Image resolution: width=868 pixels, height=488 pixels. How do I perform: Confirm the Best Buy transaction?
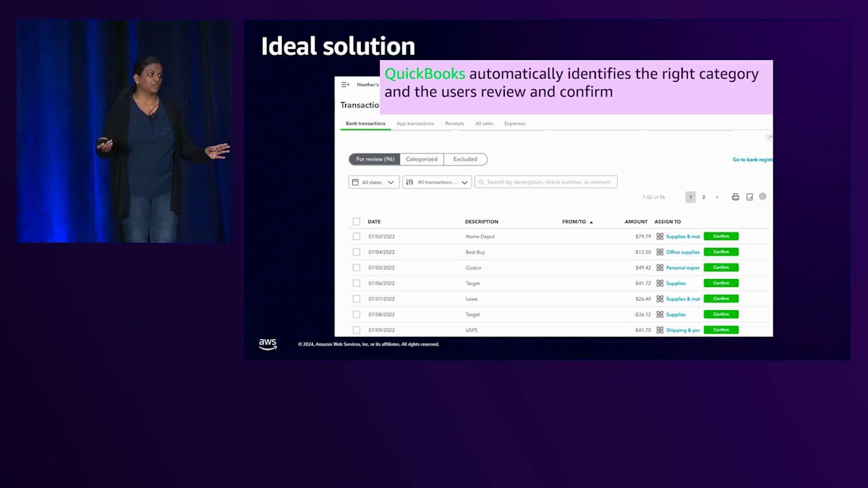tap(721, 252)
